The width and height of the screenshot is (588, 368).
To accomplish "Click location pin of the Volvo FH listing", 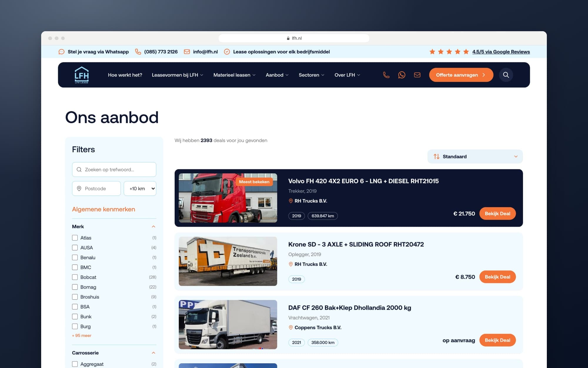I will point(291,201).
